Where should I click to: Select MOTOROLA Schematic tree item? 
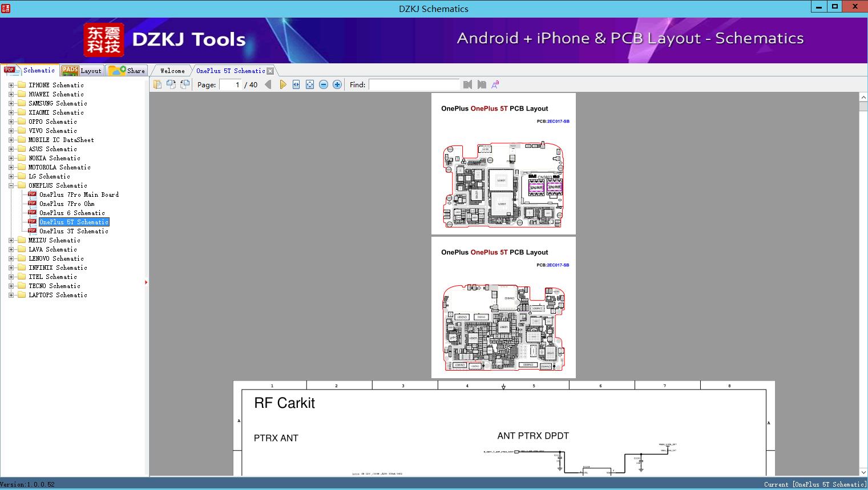click(x=59, y=167)
